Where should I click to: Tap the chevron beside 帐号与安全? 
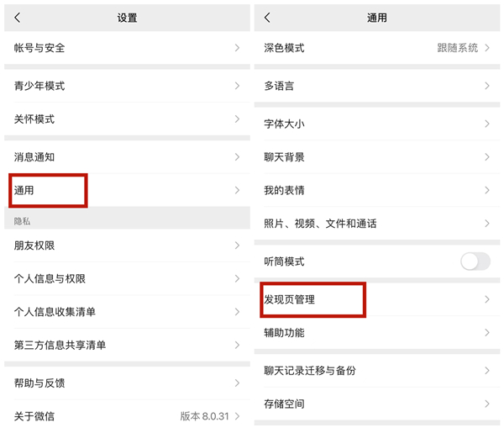point(237,48)
